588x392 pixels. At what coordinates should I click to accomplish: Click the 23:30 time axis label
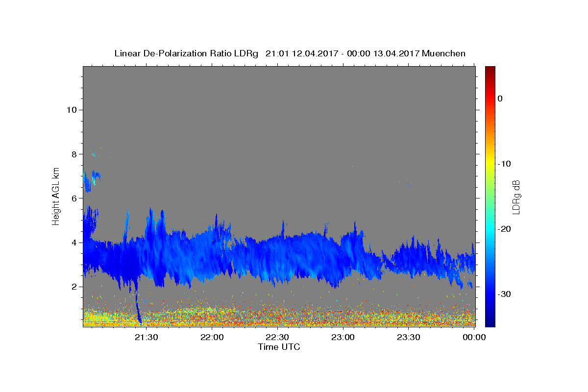(408, 337)
